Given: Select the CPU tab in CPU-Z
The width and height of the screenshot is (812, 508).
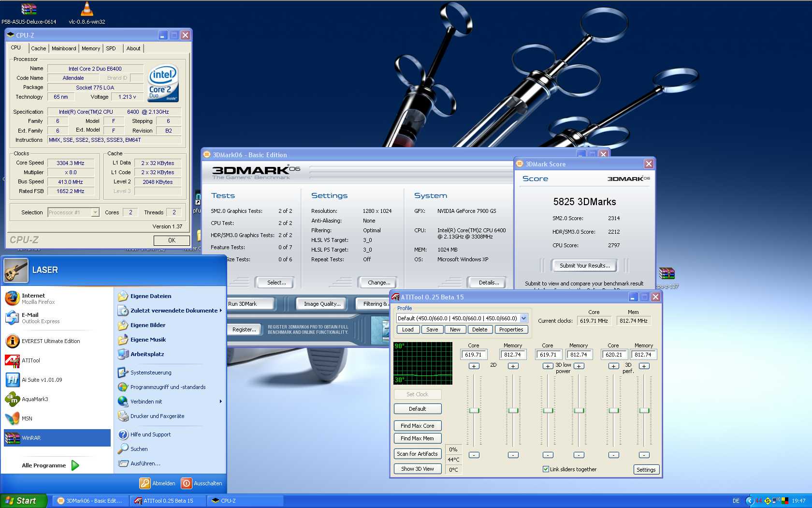Looking at the screenshot, I should (16, 47).
